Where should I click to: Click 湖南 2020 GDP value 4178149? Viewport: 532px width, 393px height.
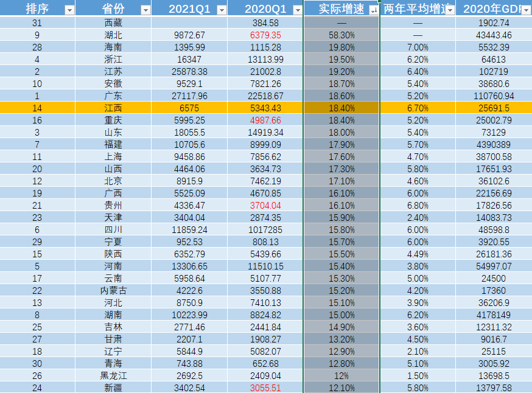494,315
